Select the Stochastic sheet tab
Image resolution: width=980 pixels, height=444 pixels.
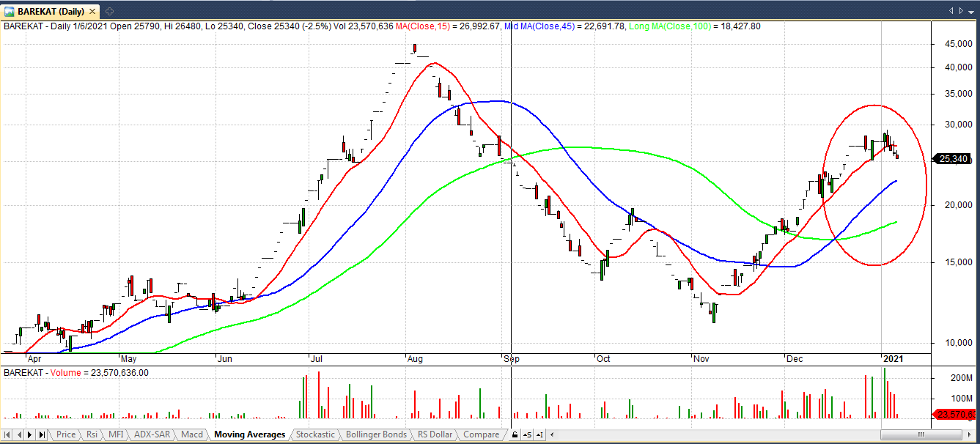click(x=314, y=434)
